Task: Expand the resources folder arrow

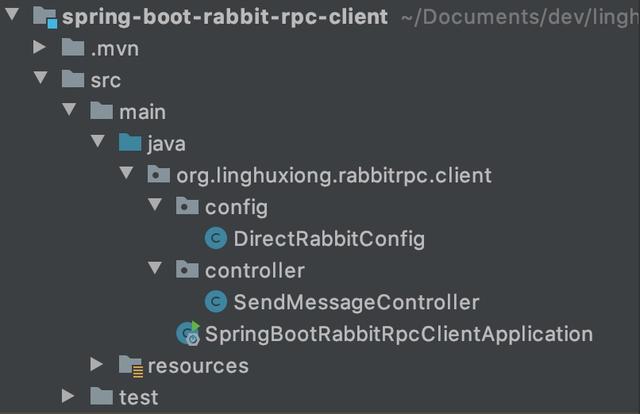Action: (97, 364)
